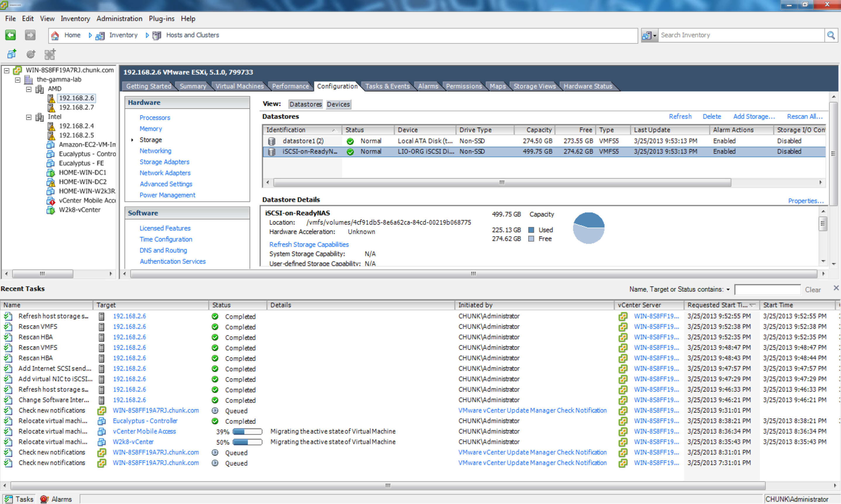Open Storage Adapters hardware link
This screenshot has width=841, height=504.
(x=164, y=162)
